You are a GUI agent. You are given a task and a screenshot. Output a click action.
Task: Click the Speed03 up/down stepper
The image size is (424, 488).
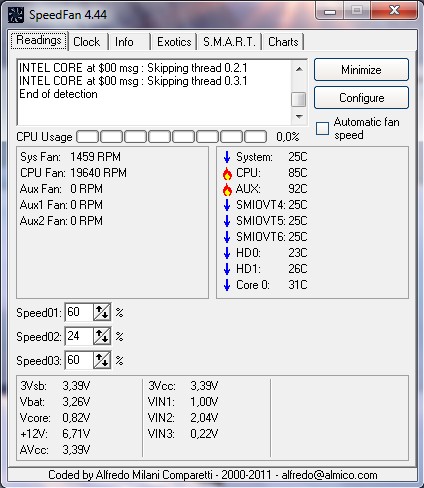pyautogui.click(x=102, y=360)
